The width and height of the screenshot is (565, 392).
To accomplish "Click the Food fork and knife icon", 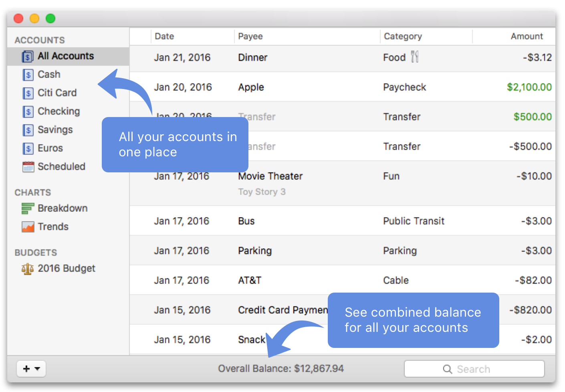I will click(x=415, y=57).
